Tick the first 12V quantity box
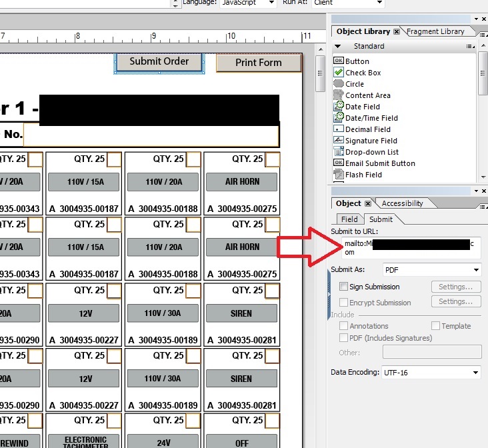The image size is (488, 448). point(114,291)
